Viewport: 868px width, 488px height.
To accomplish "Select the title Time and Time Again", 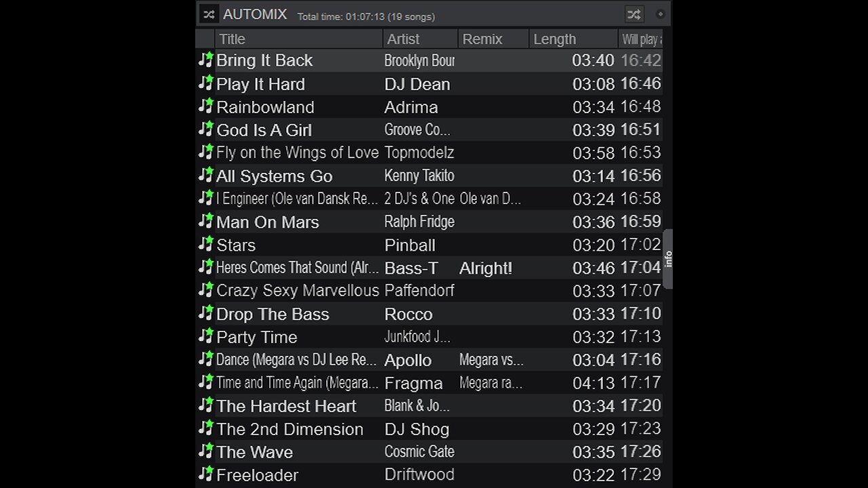I will (x=298, y=384).
